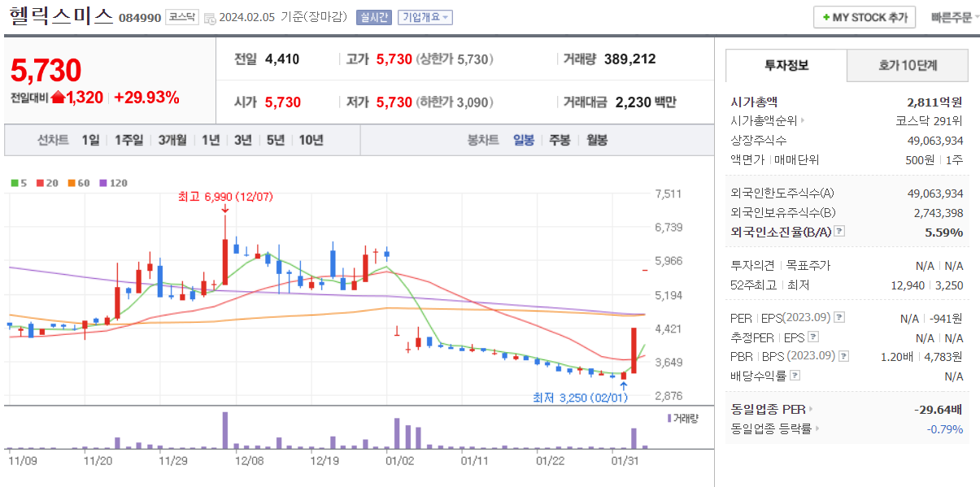Expand the 기업개요 dropdown
This screenshot has width=980, height=487.
(425, 17)
